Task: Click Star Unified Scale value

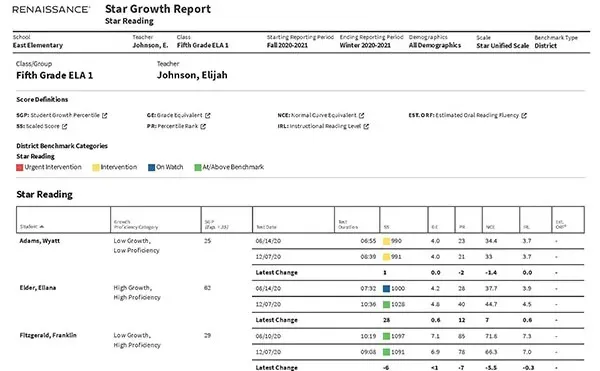Action: (x=502, y=46)
